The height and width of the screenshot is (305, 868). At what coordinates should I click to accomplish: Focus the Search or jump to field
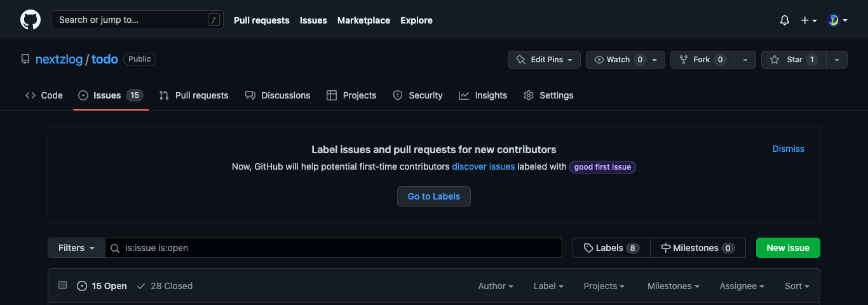pyautogui.click(x=137, y=20)
